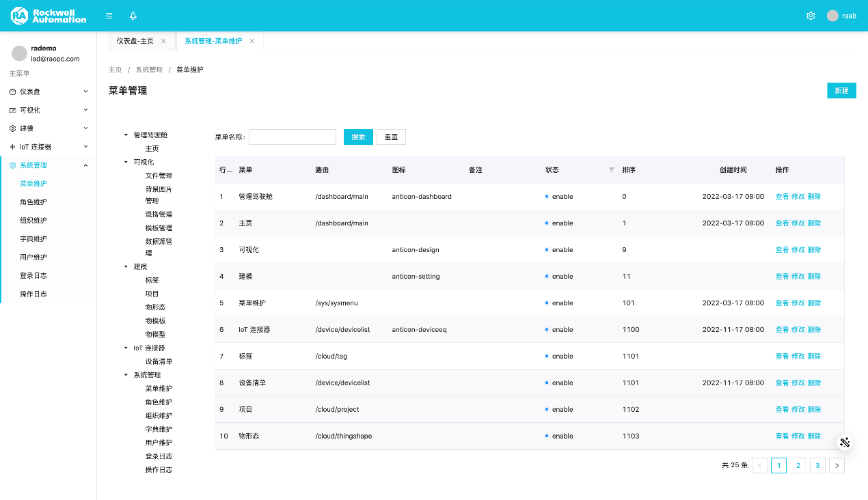
Task: Click the 新建 button
Action: click(841, 91)
